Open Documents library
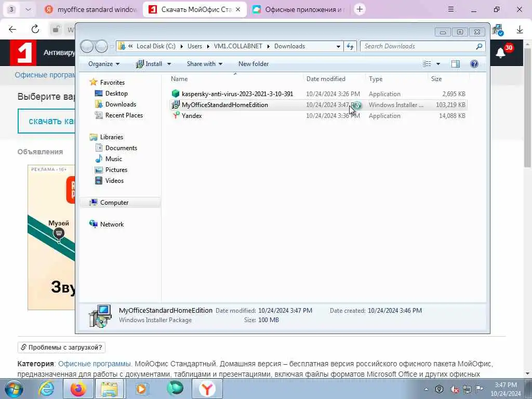The width and height of the screenshot is (532, 399). point(121,148)
